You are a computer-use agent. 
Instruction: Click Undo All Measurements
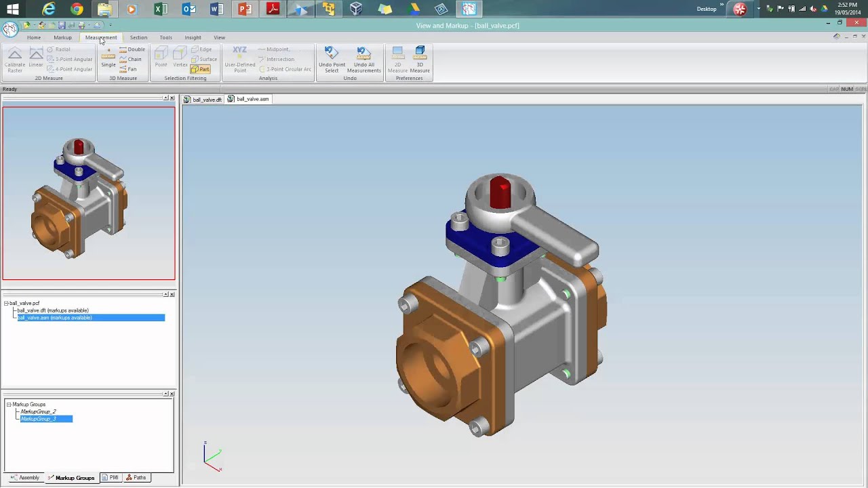pyautogui.click(x=364, y=60)
